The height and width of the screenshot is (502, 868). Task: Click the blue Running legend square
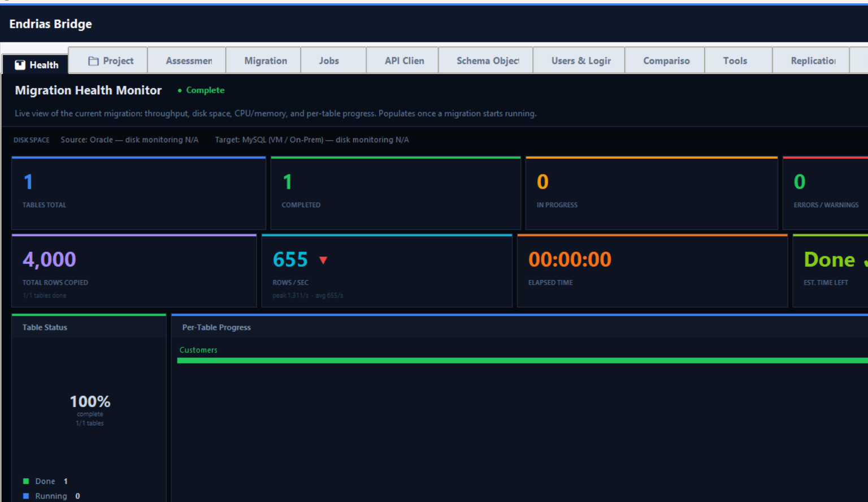tap(26, 496)
